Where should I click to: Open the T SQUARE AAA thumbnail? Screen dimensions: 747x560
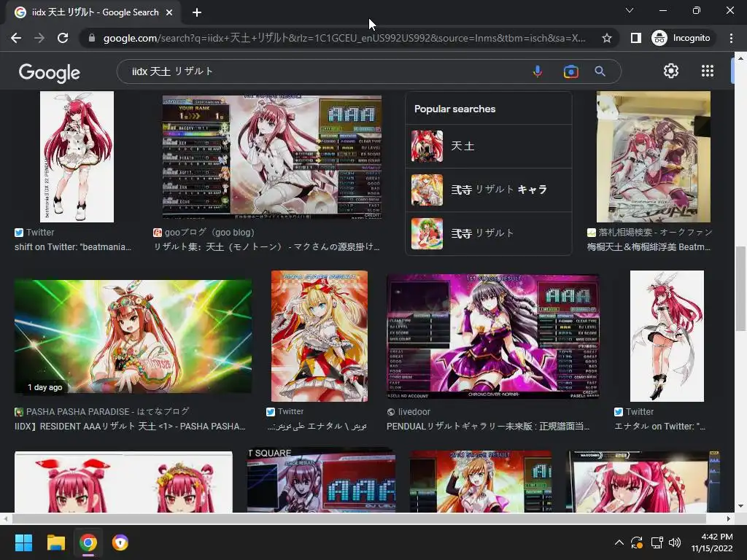tap(321, 480)
